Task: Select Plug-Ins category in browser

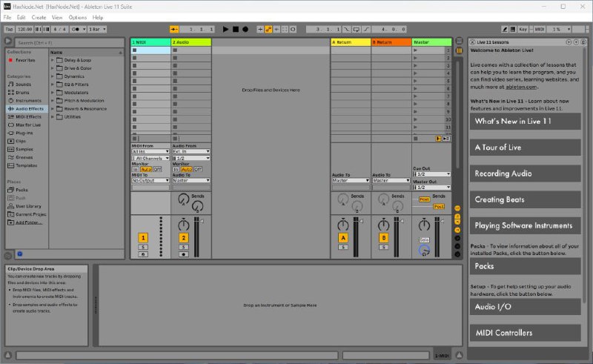Action: tap(24, 133)
